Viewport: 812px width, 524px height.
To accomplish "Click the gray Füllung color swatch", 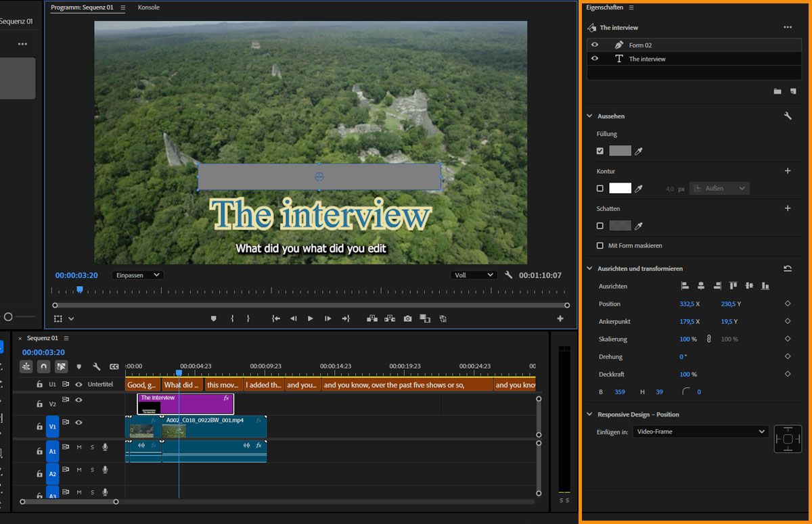I will point(620,151).
